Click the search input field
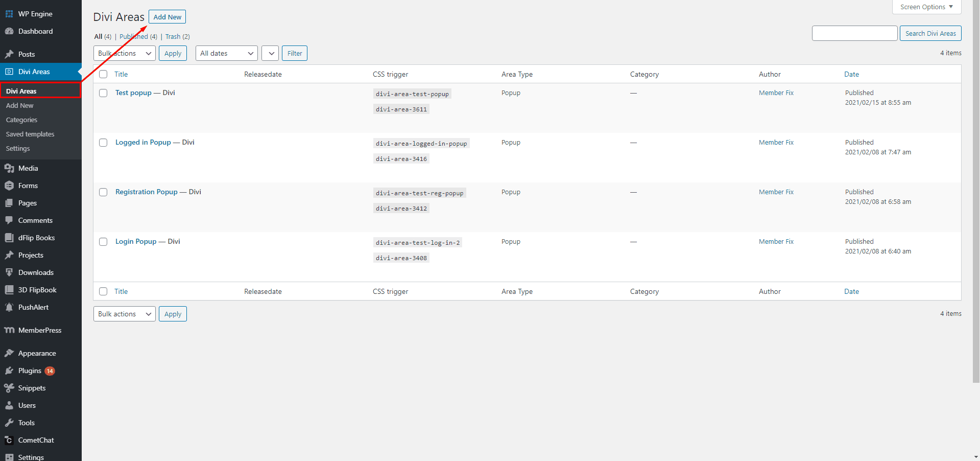Image resolution: width=980 pixels, height=461 pixels. (x=854, y=33)
